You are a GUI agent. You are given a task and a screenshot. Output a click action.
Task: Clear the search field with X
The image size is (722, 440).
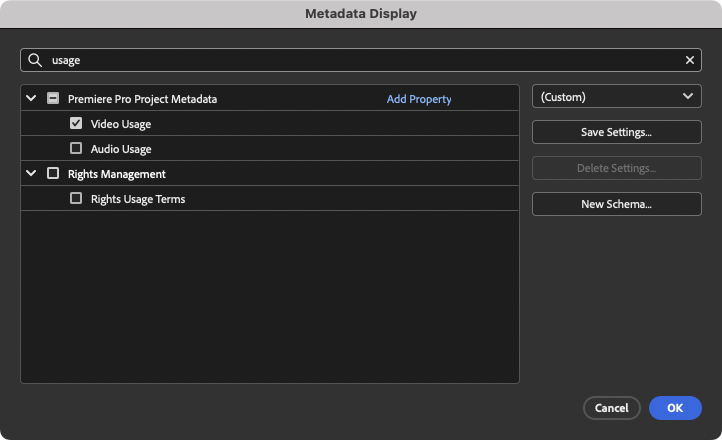[x=689, y=60]
